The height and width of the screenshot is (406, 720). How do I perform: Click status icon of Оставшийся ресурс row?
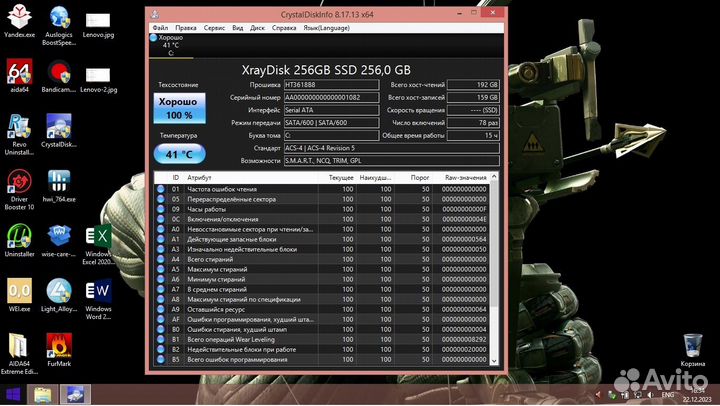(x=161, y=309)
